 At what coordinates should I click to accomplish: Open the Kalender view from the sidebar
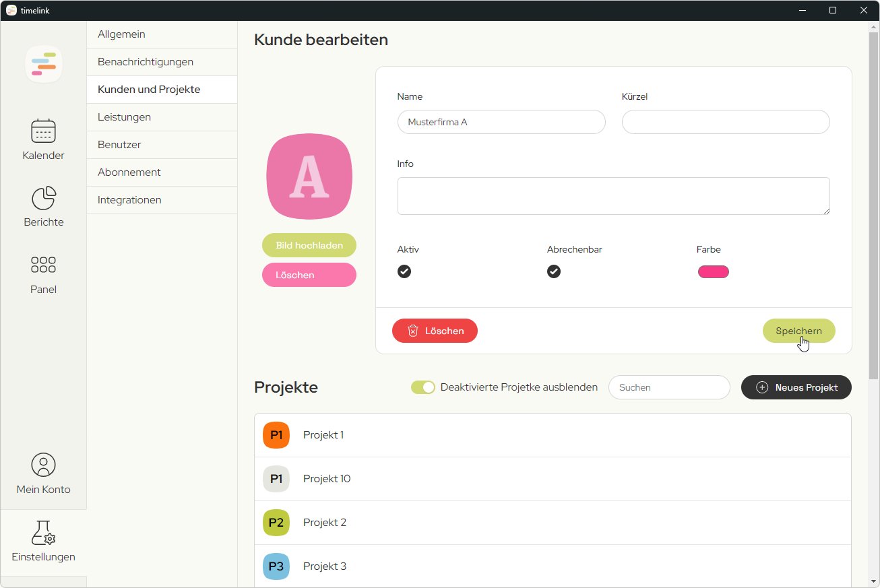coord(43,138)
